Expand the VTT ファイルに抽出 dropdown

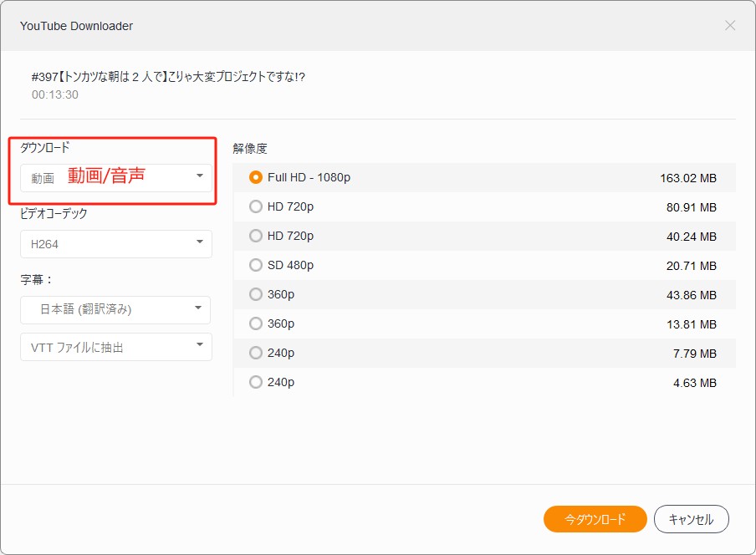click(x=115, y=347)
